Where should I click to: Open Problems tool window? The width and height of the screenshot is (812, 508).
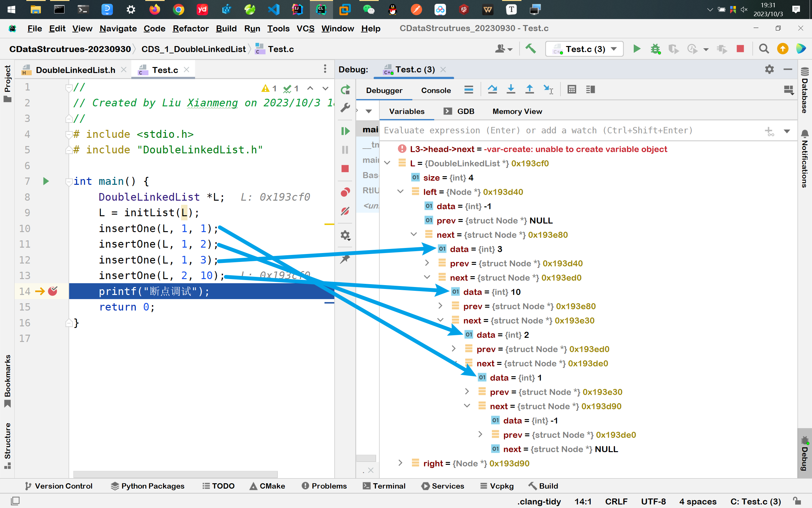pos(324,486)
